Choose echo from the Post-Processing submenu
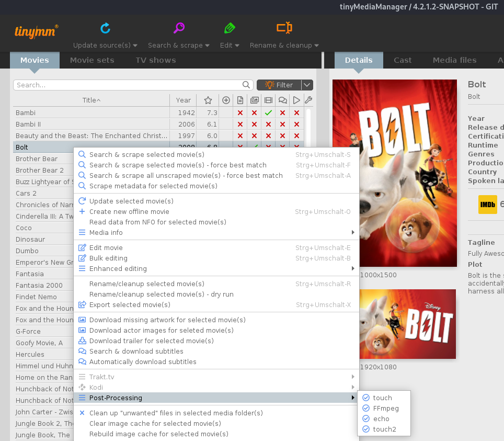This screenshot has width=504, height=441. coord(381,419)
